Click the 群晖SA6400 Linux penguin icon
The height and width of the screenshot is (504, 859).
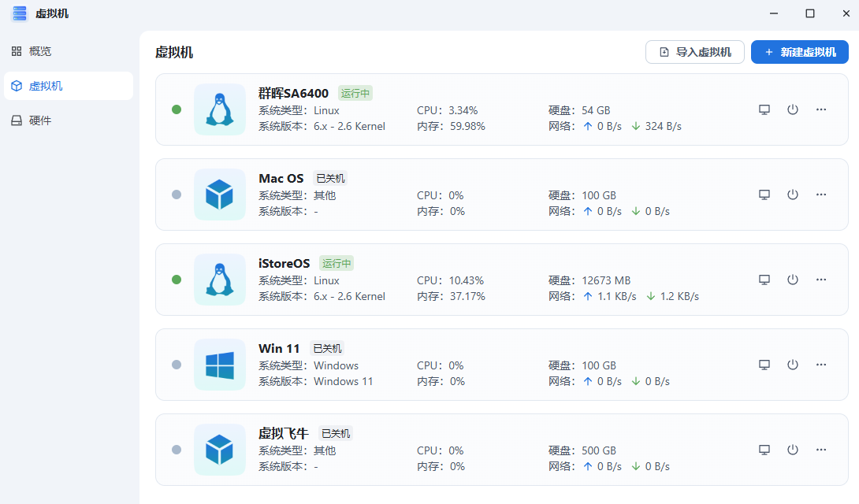tap(220, 109)
